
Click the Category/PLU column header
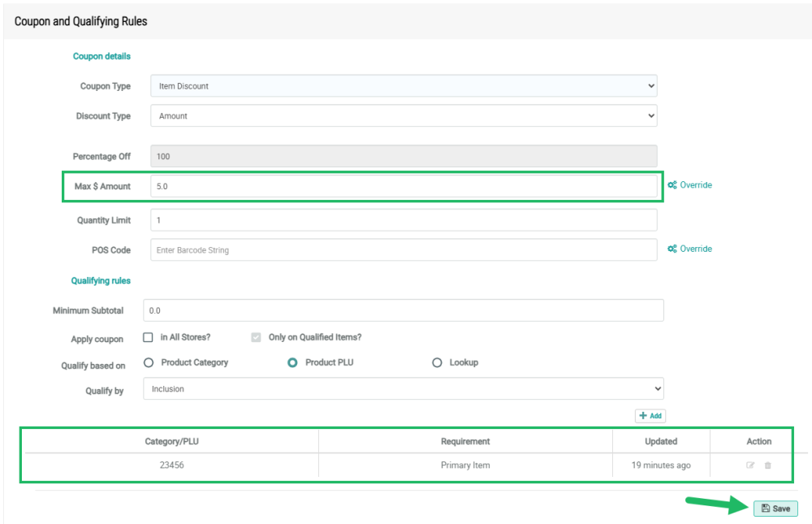point(171,441)
